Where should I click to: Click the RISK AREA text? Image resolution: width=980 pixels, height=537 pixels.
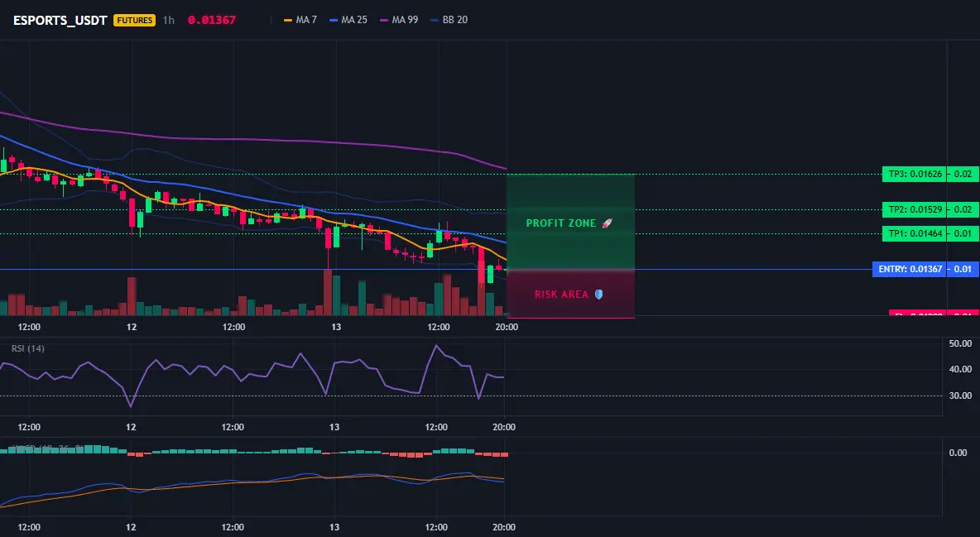[561, 295]
